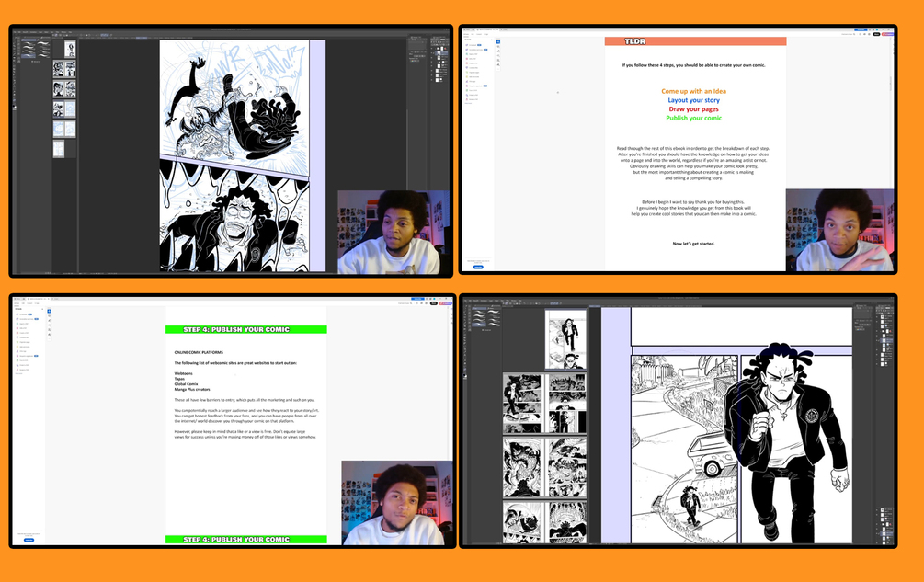
Task: Click the blue button at bottom of bottom-left PDF sidebar
Action: 29,540
